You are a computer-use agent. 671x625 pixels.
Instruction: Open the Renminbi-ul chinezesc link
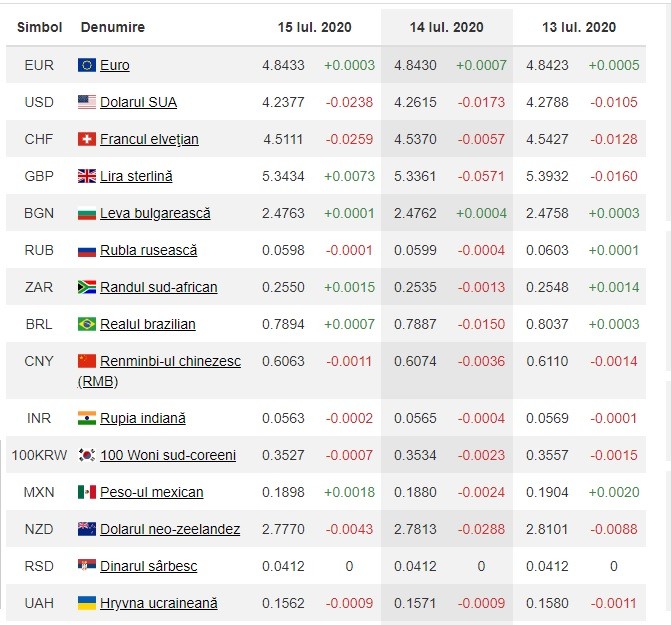tap(159, 371)
